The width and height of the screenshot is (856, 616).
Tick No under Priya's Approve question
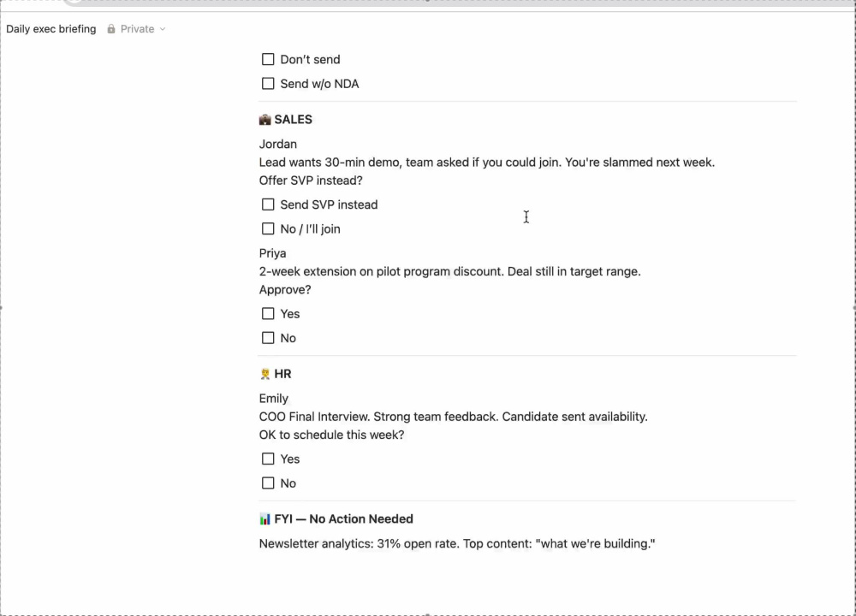click(268, 338)
